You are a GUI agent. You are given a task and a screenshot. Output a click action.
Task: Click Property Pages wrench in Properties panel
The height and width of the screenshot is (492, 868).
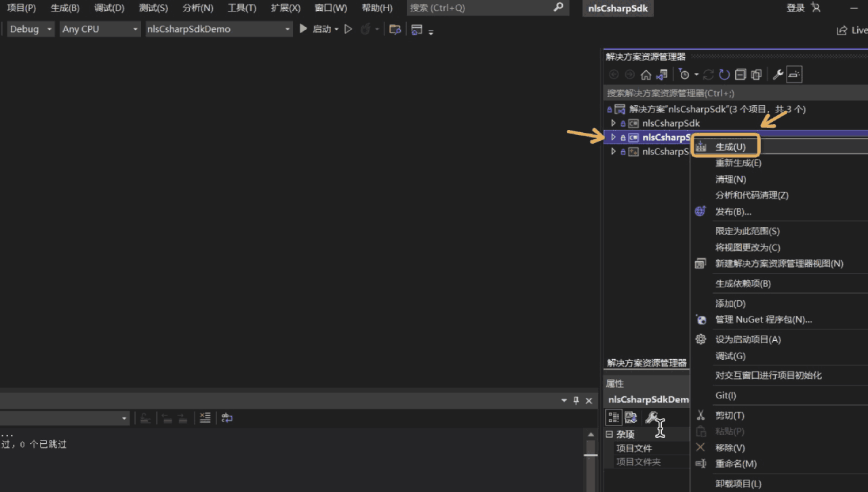click(x=651, y=417)
